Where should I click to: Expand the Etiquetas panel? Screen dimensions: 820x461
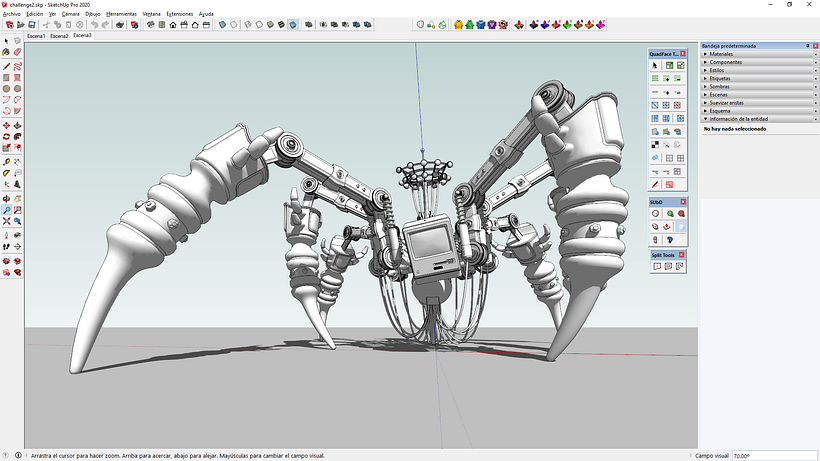759,78
